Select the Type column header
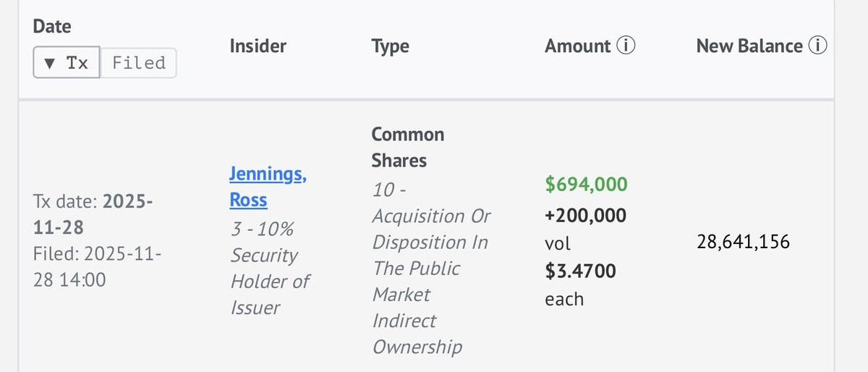Viewport: 868px width, 372px height. (390, 46)
